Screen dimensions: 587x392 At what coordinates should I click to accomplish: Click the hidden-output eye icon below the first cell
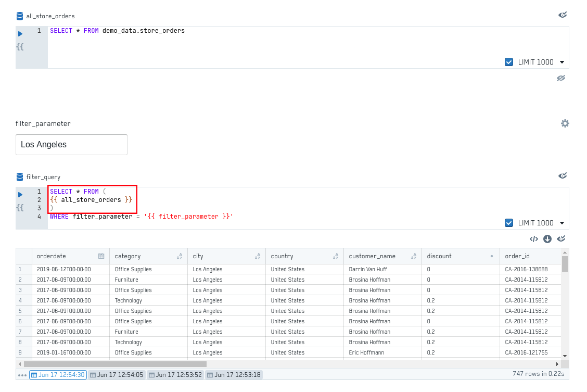tap(561, 78)
